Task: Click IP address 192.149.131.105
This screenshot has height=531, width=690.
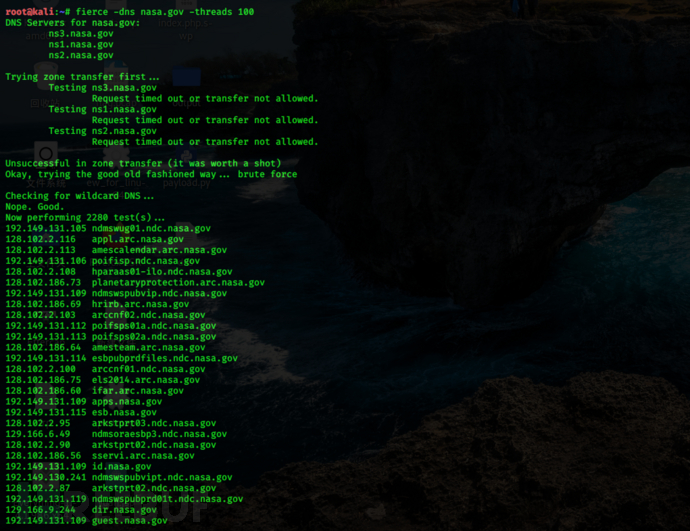Action: 46,228
